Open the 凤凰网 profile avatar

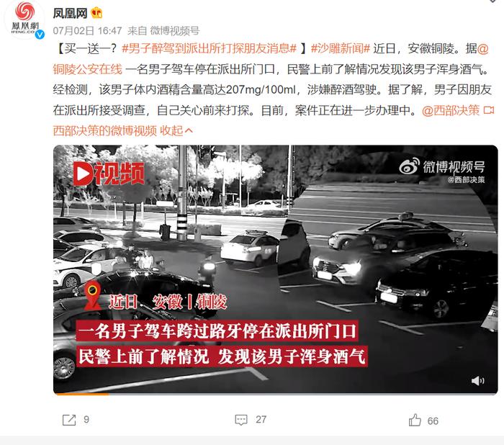point(24,20)
